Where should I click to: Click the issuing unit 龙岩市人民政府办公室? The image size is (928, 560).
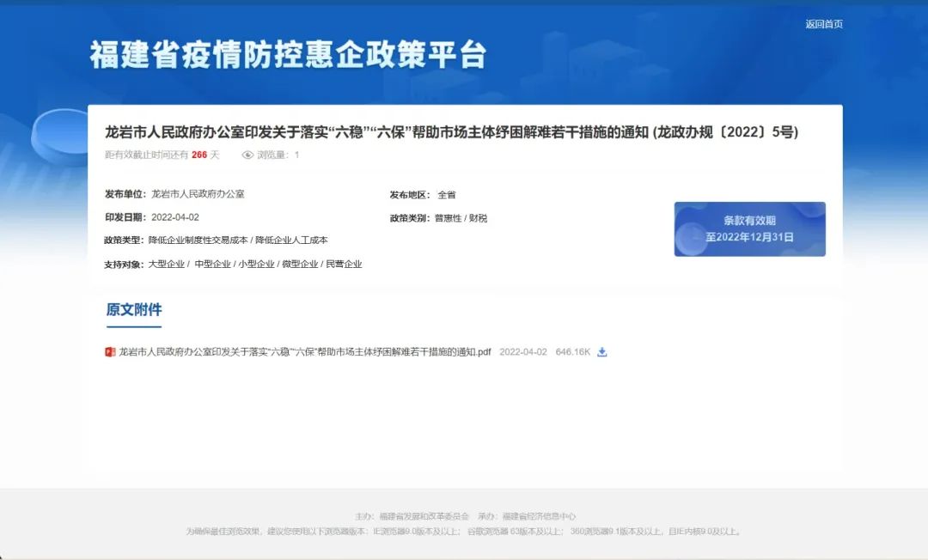(198, 194)
